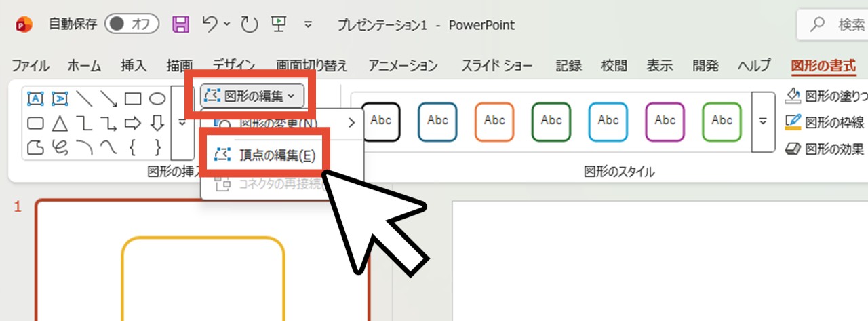This screenshot has width=868, height=321.
Task: Choose the oval shape
Action: click(157, 99)
